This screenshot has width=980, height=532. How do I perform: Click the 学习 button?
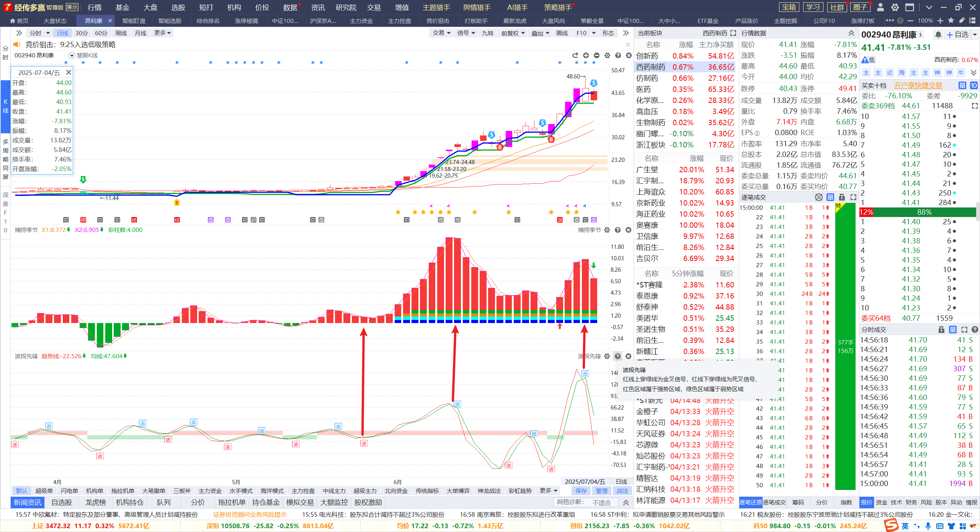813,7
